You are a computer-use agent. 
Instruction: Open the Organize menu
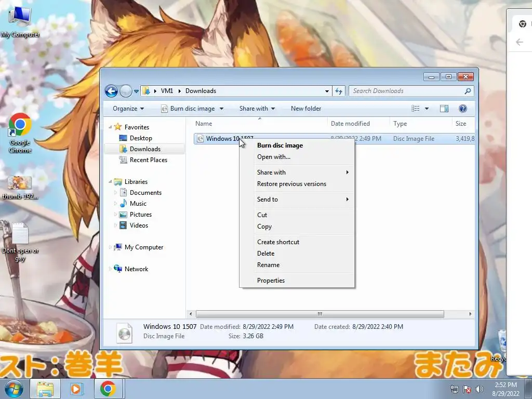click(x=128, y=109)
